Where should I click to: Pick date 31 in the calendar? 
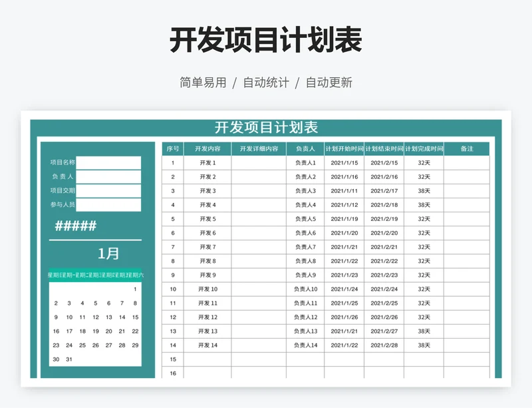tap(69, 359)
